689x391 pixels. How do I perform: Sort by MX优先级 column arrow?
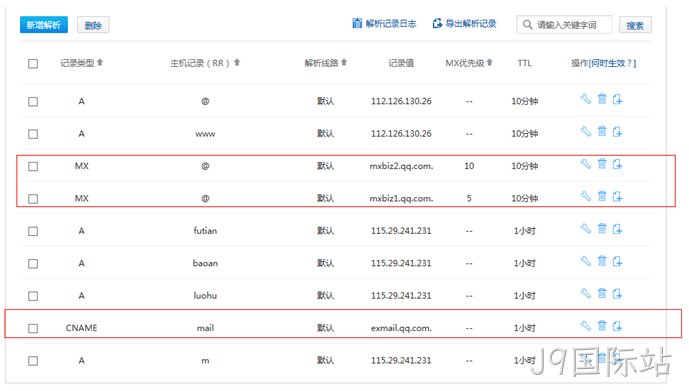point(490,62)
